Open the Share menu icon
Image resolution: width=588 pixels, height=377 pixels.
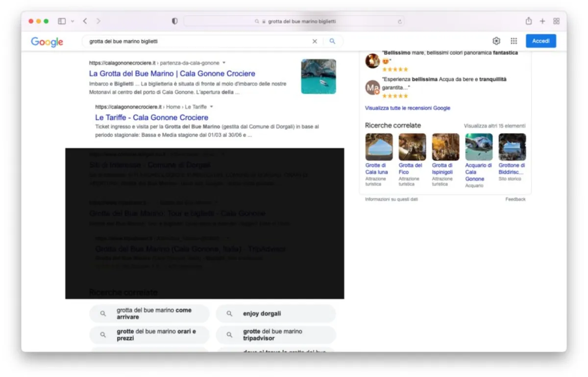(x=529, y=21)
